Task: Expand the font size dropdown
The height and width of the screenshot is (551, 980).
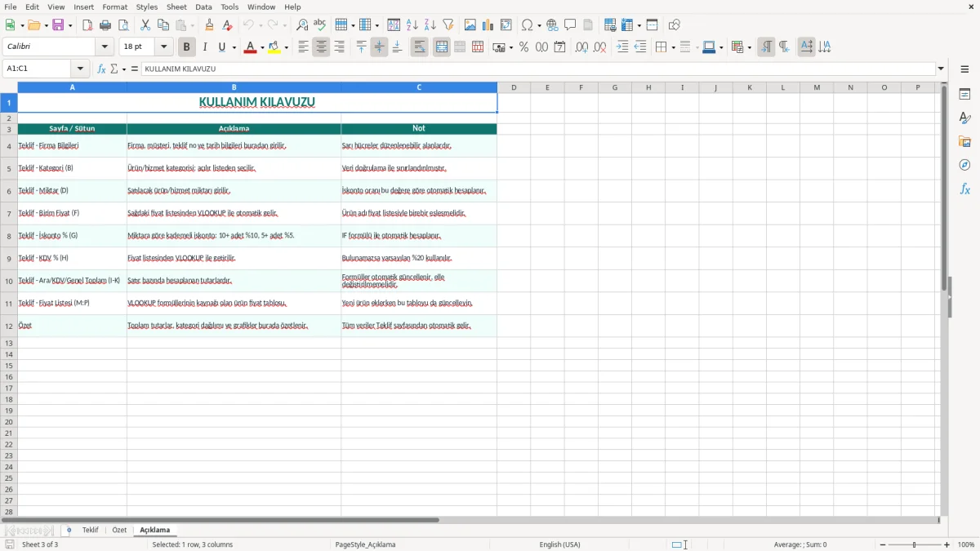Action: [163, 47]
